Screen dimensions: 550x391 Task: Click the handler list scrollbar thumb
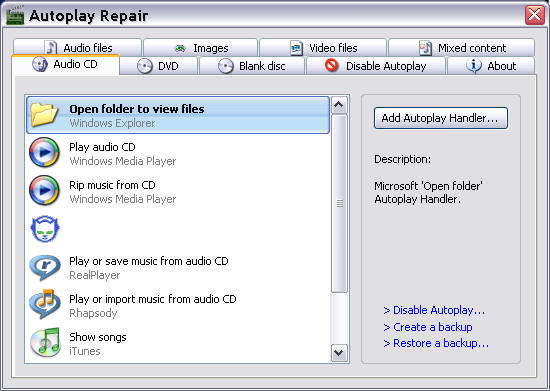pos(339,203)
